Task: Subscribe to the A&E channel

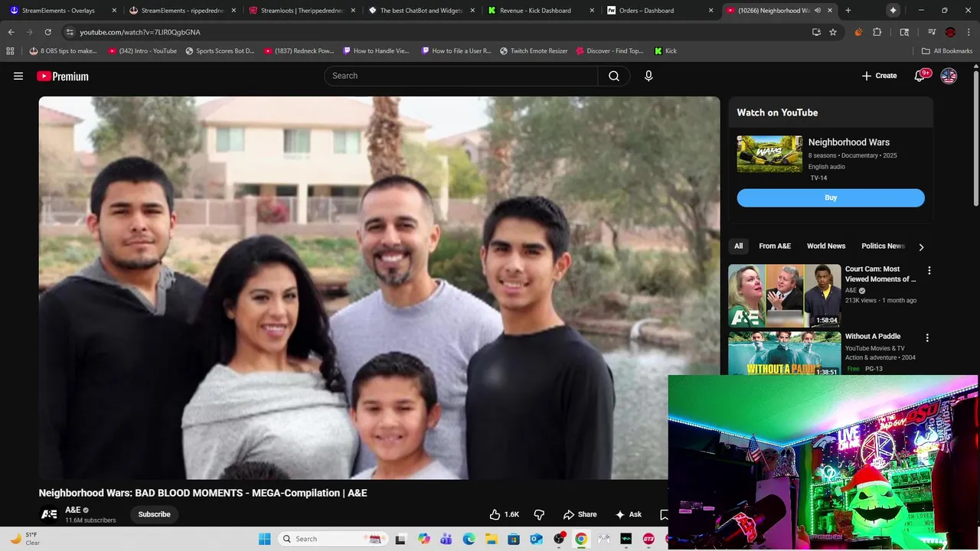Action: coord(154,514)
